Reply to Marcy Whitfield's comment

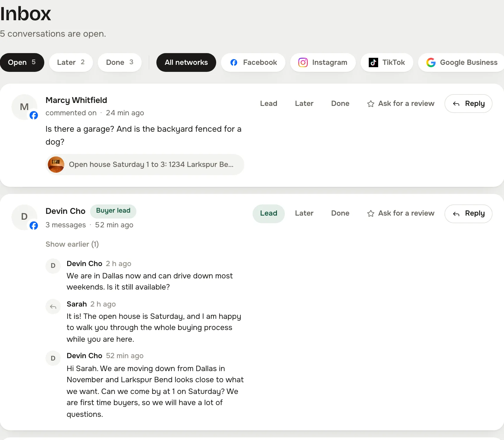[469, 104]
